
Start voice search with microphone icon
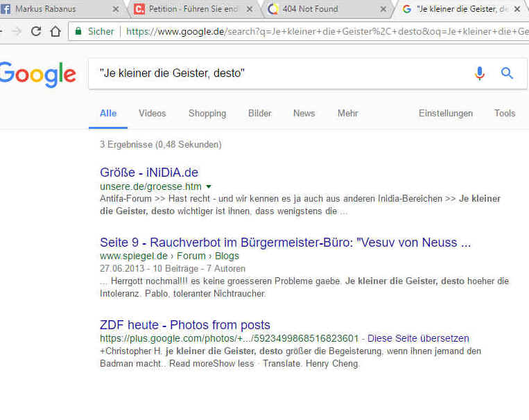click(x=479, y=73)
